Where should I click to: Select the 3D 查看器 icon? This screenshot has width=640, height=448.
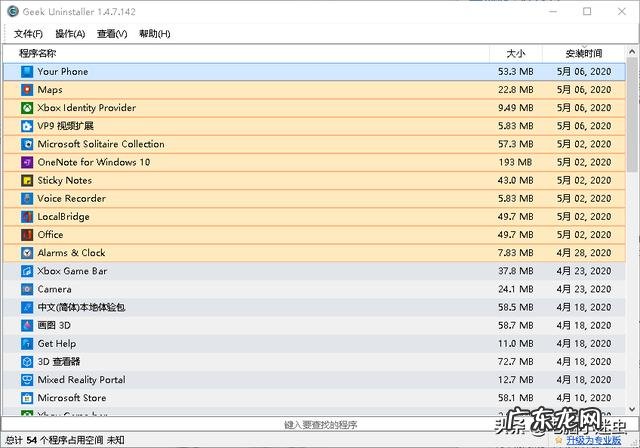pos(27,362)
